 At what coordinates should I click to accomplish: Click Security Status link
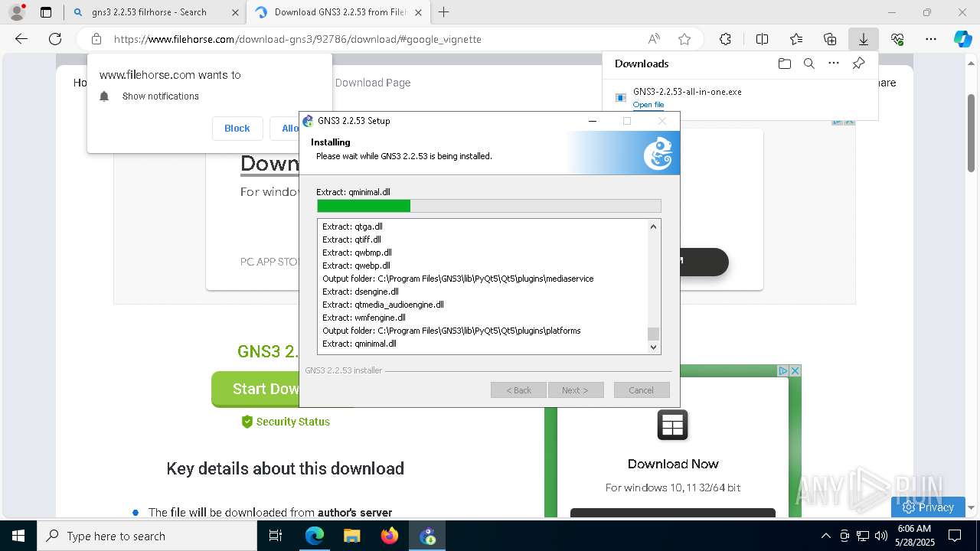coord(293,422)
